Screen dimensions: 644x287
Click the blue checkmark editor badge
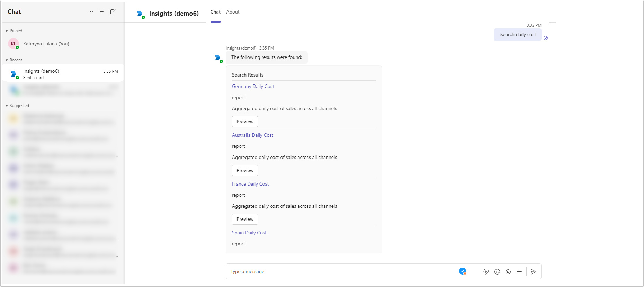tap(463, 271)
